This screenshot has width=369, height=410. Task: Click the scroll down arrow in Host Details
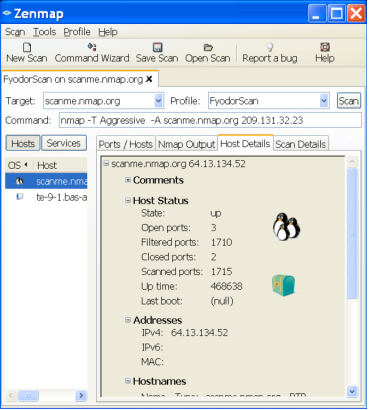point(352,391)
